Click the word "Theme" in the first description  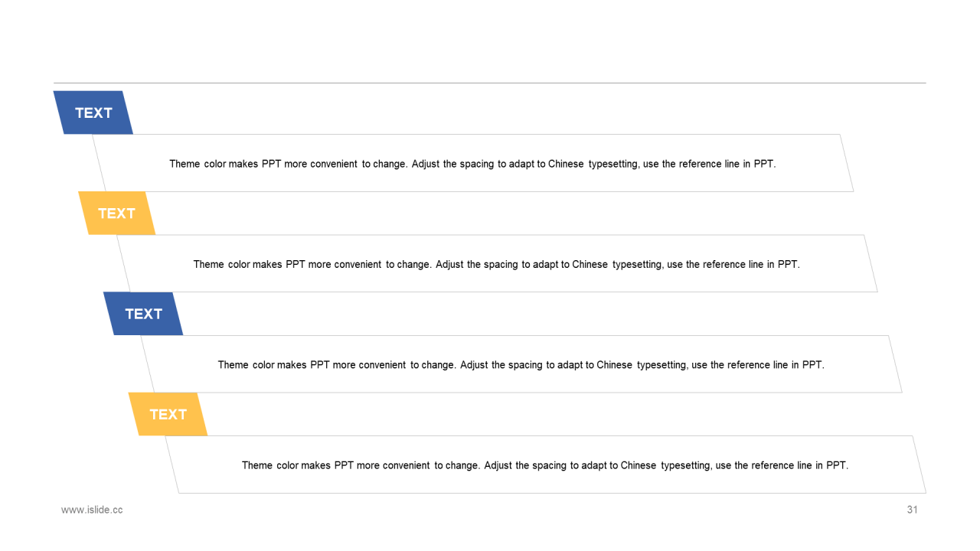click(185, 164)
